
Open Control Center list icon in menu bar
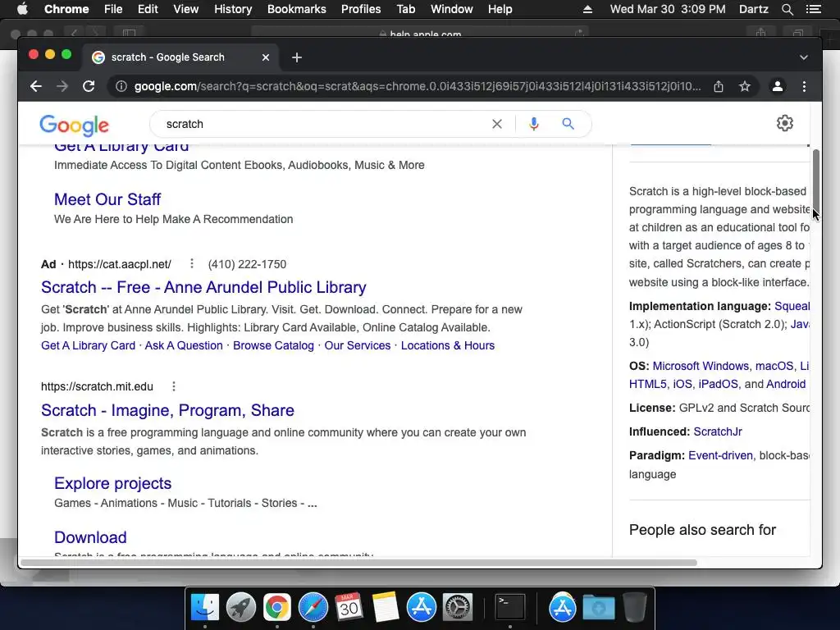click(x=813, y=9)
